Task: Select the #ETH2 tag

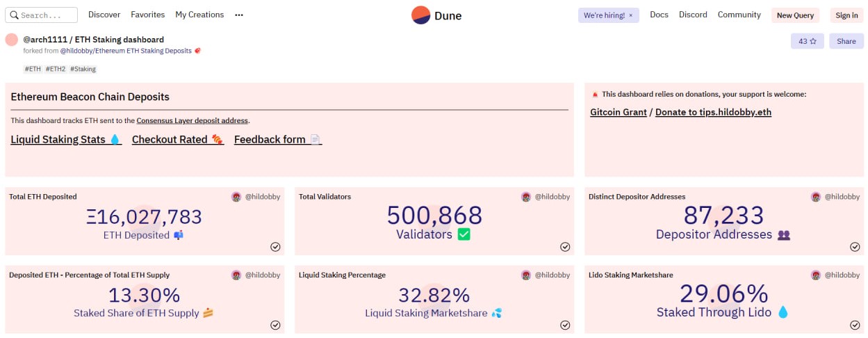Action: (x=56, y=69)
